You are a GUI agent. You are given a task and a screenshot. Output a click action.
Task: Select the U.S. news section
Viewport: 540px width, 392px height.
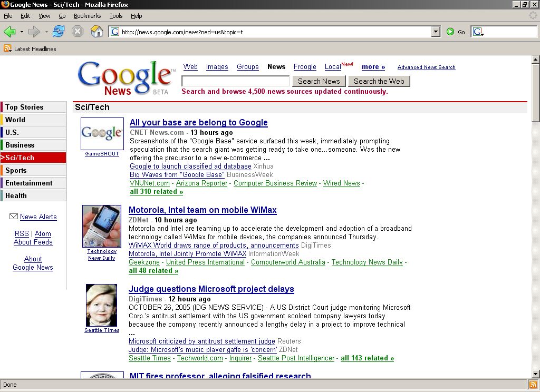coord(33,132)
